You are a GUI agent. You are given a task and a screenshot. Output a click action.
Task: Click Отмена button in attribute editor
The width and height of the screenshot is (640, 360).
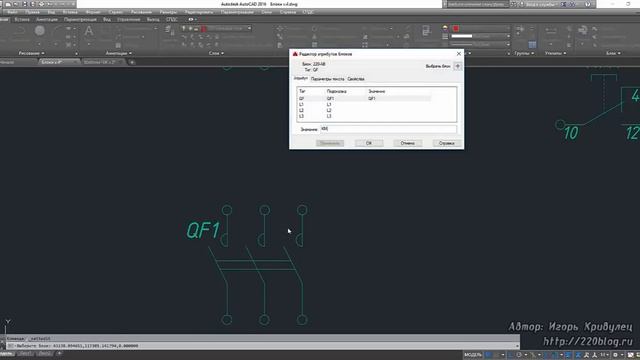click(x=407, y=143)
